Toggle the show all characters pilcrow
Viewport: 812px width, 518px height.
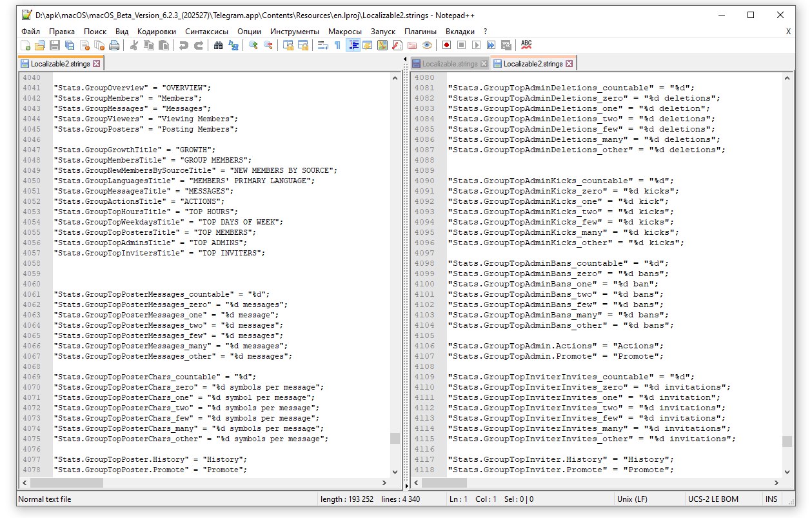pyautogui.click(x=337, y=45)
